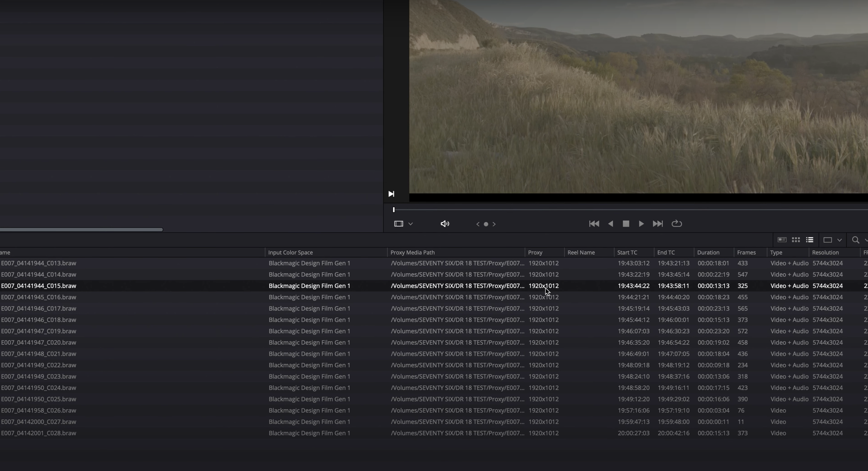This screenshot has width=868, height=471.
Task: Toggle loop playback
Action: 676,224
